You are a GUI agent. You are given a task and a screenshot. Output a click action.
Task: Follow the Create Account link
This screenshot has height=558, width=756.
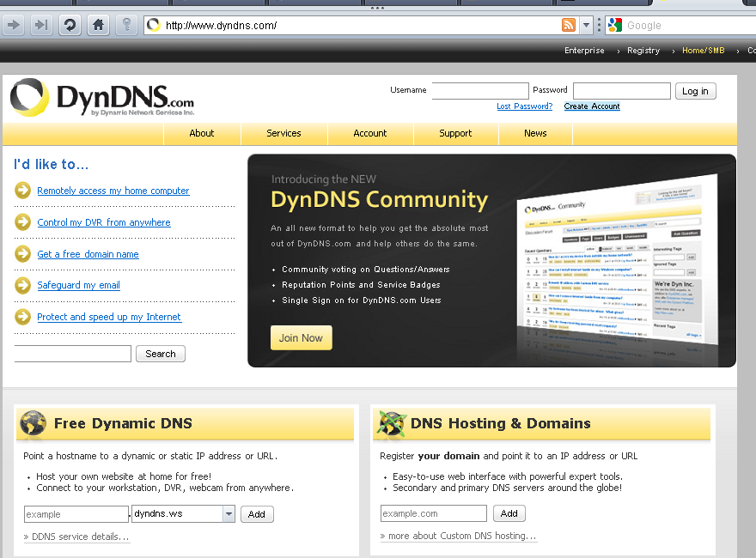click(x=592, y=106)
